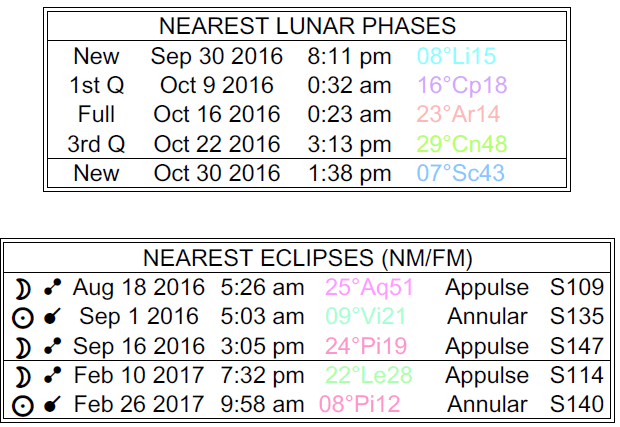Select the cyan 08°Li15 position

[x=459, y=56]
